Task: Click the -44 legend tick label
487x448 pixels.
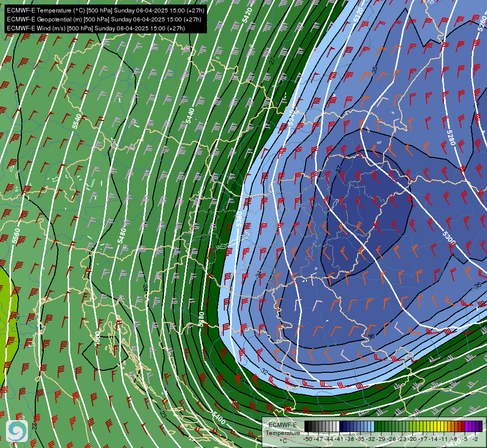Action: click(329, 439)
